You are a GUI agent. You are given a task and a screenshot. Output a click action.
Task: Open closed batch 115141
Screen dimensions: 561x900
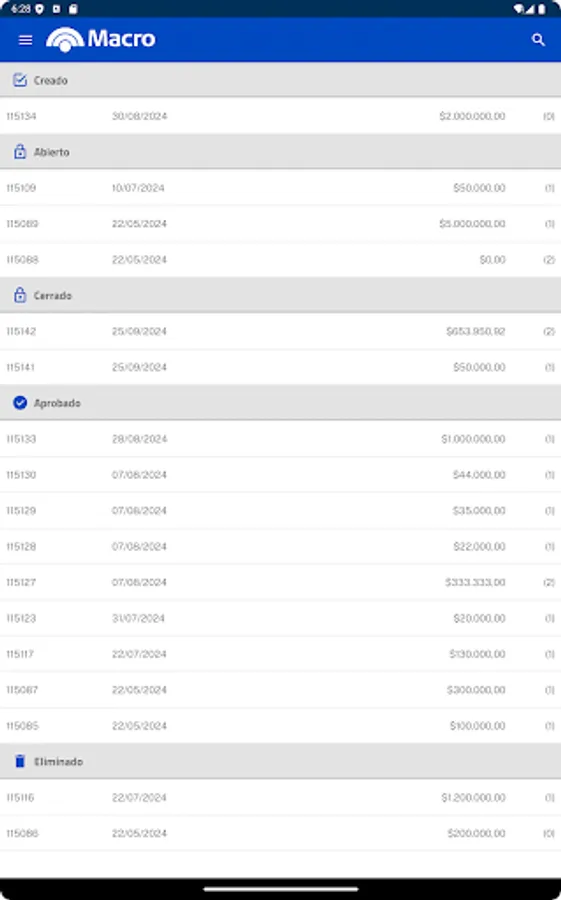point(280,367)
